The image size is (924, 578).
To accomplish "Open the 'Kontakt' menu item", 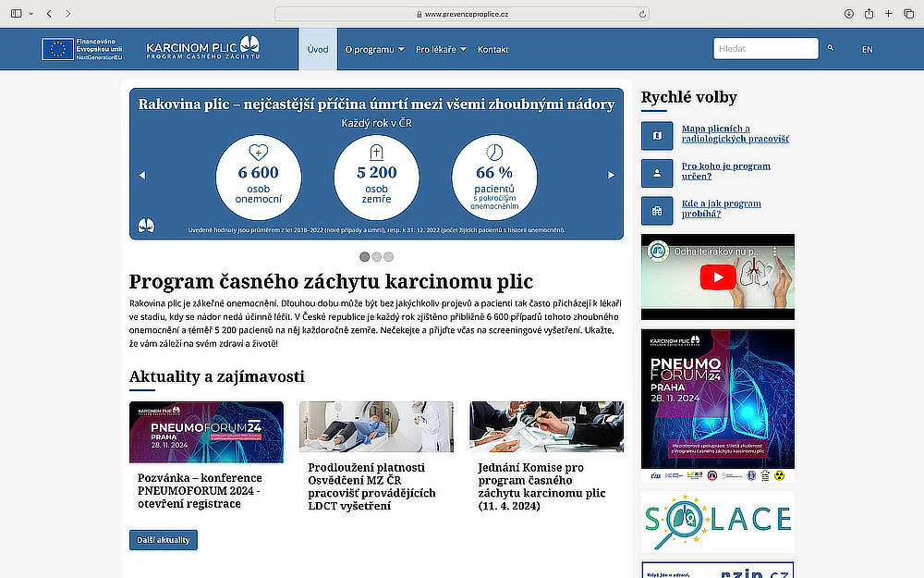I will coord(492,50).
